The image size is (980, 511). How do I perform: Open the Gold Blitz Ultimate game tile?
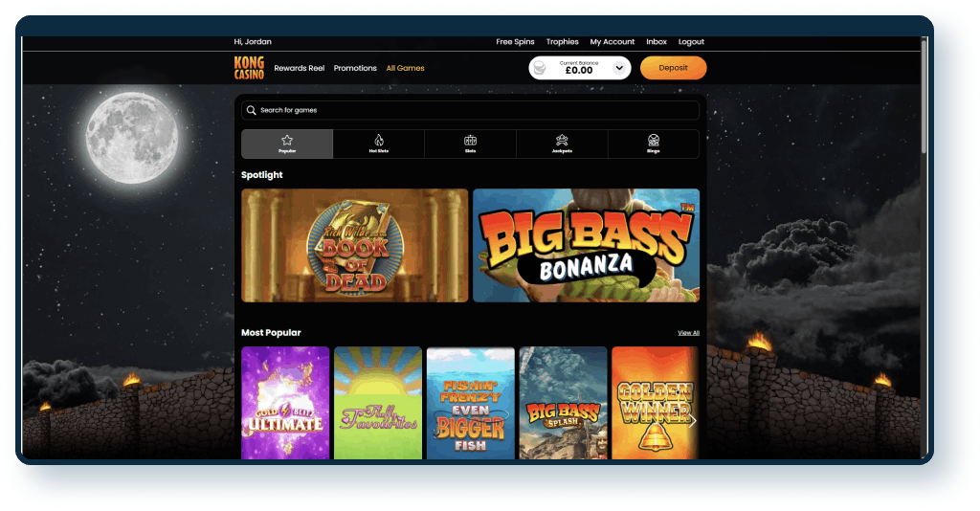[285, 403]
